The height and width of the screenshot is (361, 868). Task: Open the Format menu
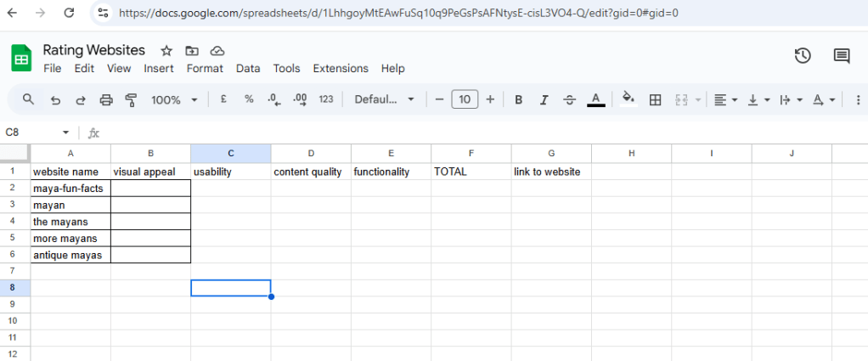[x=205, y=69]
